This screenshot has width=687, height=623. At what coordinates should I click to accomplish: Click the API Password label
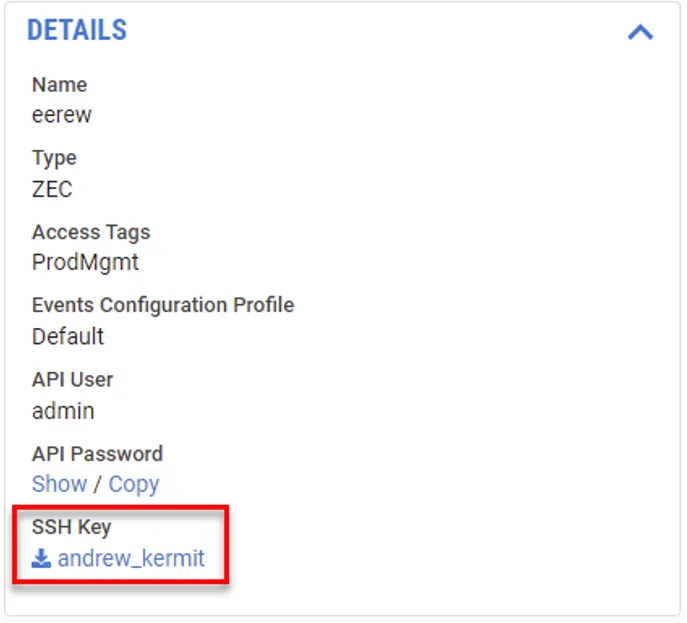point(97,454)
